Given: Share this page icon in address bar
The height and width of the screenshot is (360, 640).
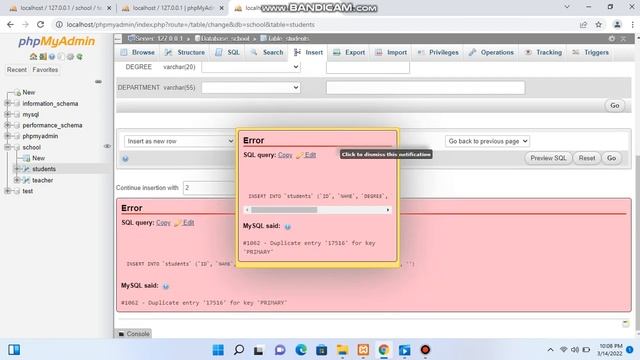Looking at the screenshot, I should click(x=583, y=24).
